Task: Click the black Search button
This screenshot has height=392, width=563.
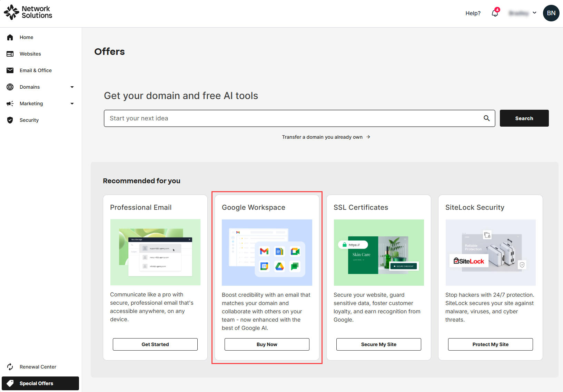Action: pyautogui.click(x=524, y=118)
